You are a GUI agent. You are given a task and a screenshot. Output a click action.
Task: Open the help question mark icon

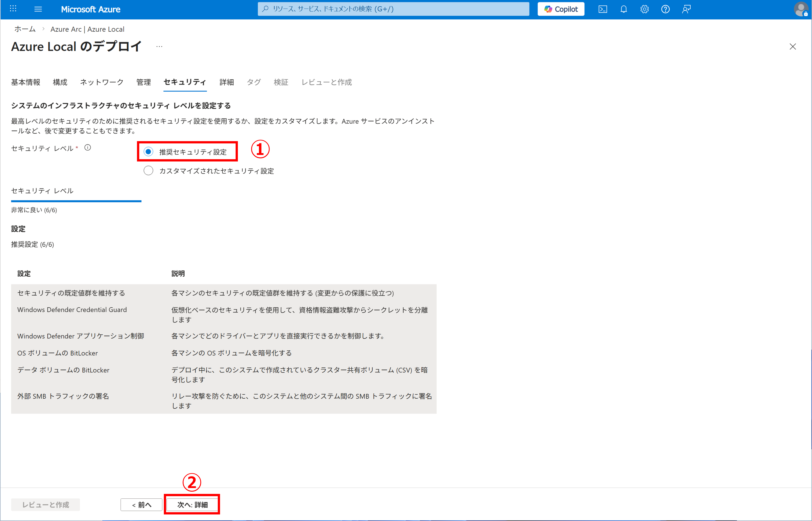pyautogui.click(x=665, y=9)
